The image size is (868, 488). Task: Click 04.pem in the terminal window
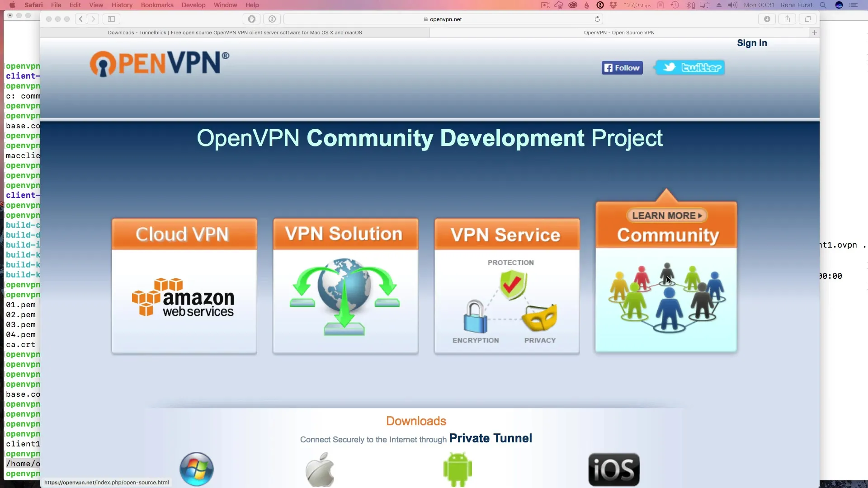21,335
